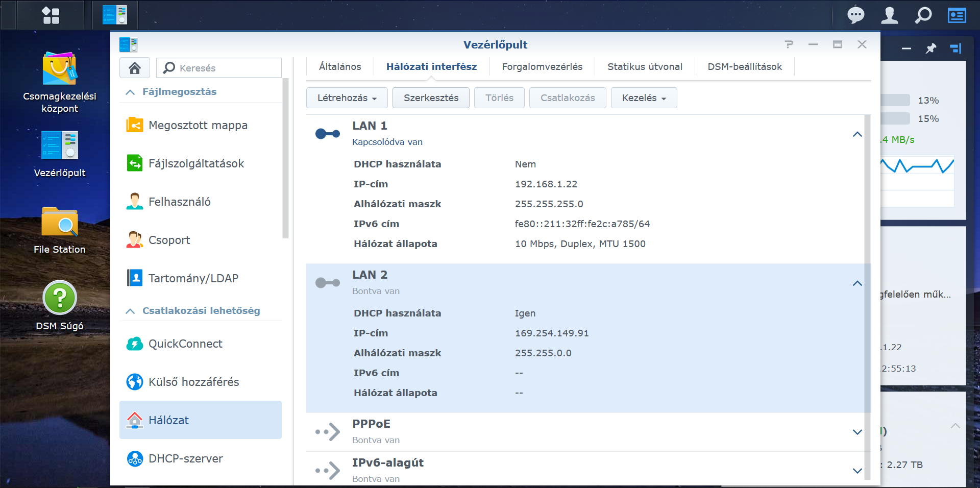Image resolution: width=980 pixels, height=488 pixels.
Task: Click the IPv6-alagút interface icon
Action: [328, 471]
